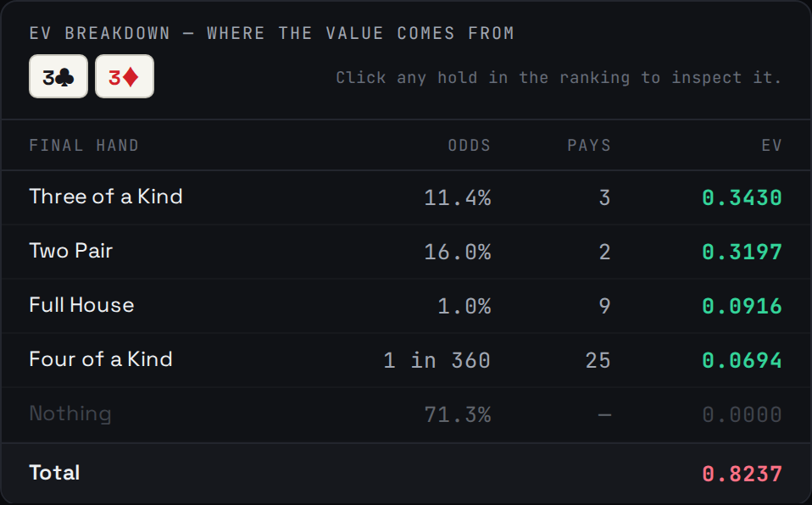Click the 3 of diamonds card

pos(125,76)
